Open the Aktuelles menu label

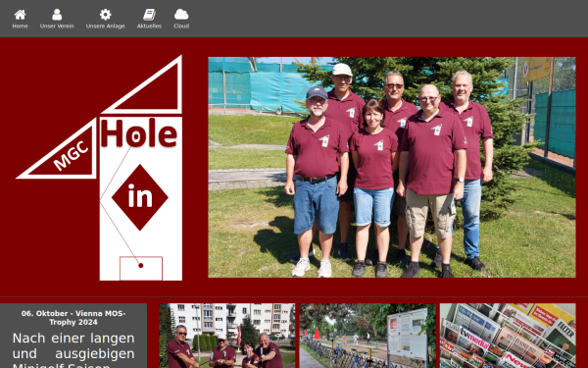click(x=149, y=26)
